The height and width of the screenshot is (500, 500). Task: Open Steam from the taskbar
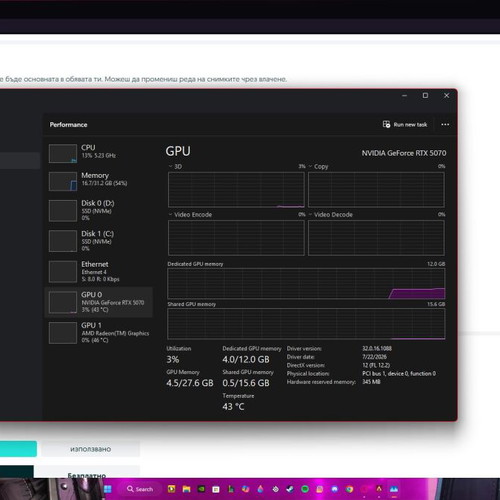click(x=290, y=489)
